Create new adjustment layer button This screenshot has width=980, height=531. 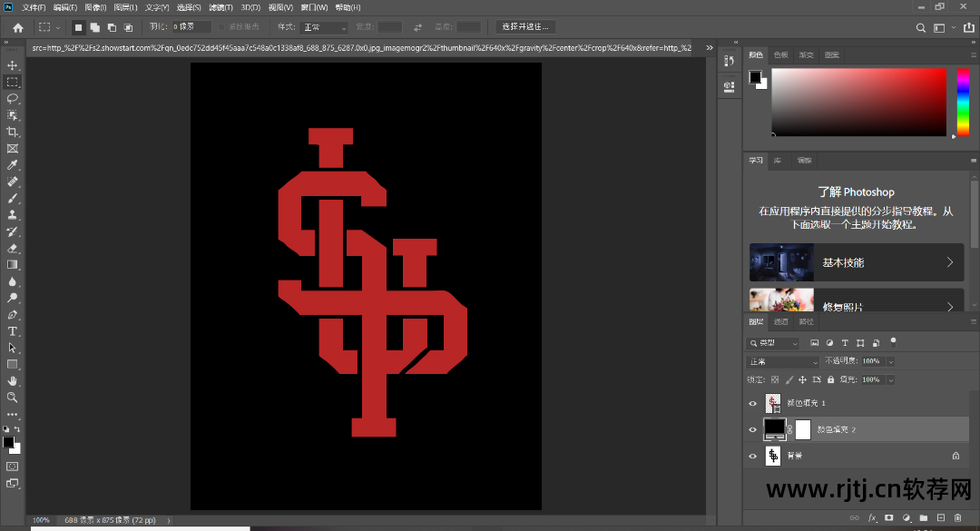click(x=906, y=518)
